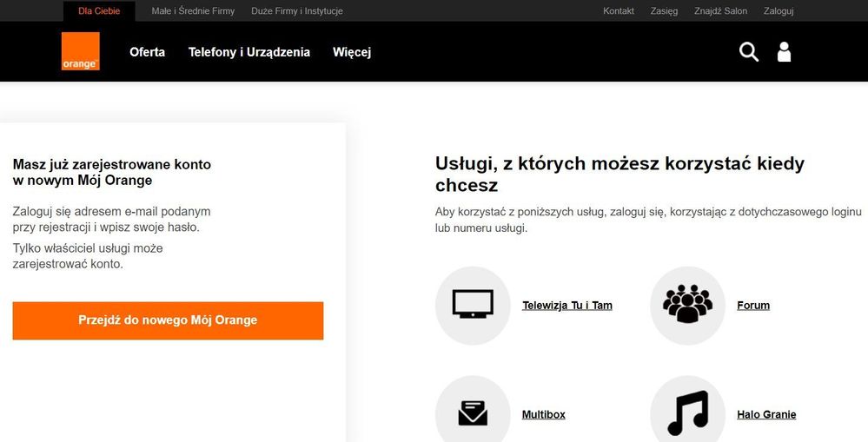Click the Orange logo

(80, 51)
